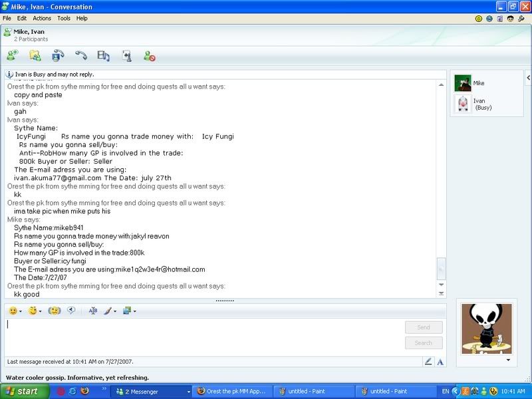Click the invite someone to conversation icon
This screenshot has width=532, height=399.
click(x=12, y=57)
